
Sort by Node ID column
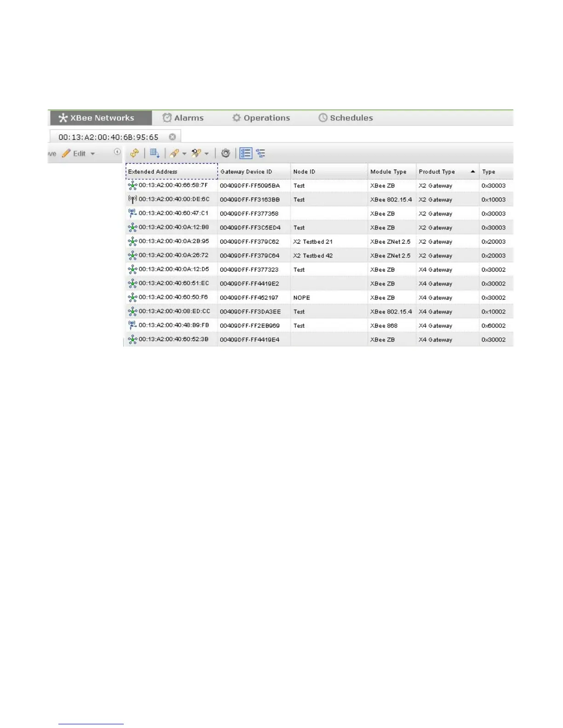tap(329, 171)
